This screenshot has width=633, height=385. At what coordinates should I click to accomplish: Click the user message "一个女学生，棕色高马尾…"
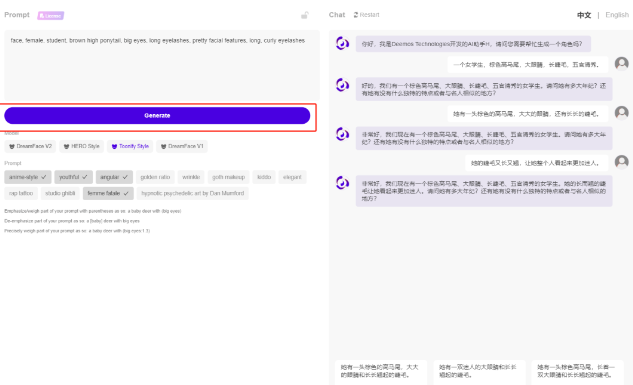528,65
